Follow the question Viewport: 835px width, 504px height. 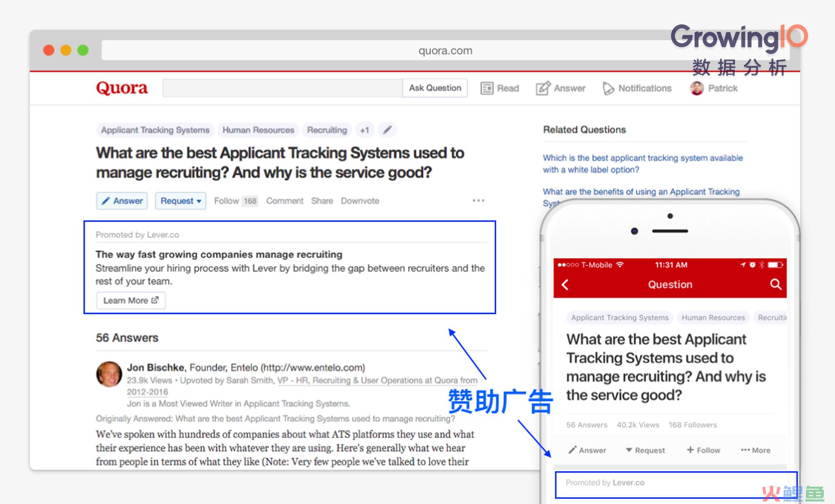point(235,201)
